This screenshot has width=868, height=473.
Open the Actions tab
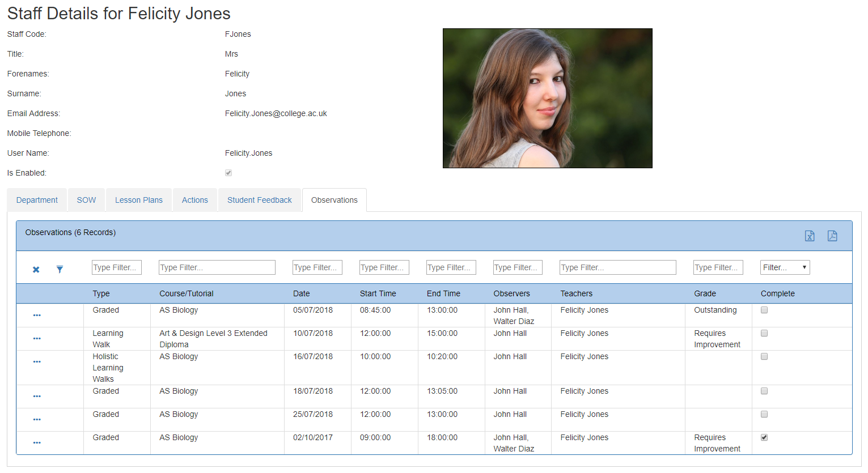coord(195,200)
